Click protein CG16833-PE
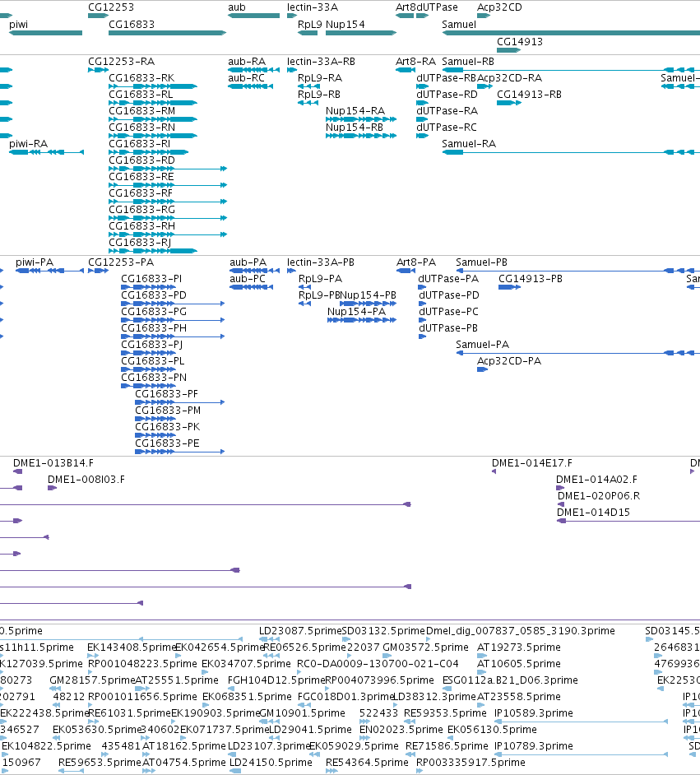This screenshot has width=700, height=775. 167,443
